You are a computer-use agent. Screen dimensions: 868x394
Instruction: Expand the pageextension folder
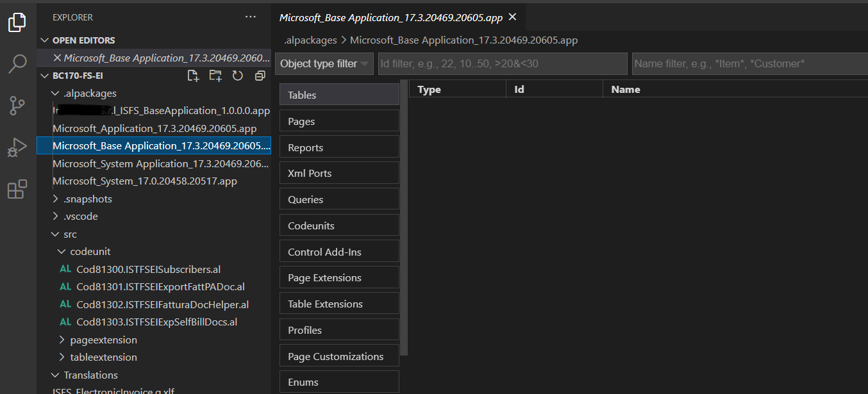click(62, 339)
